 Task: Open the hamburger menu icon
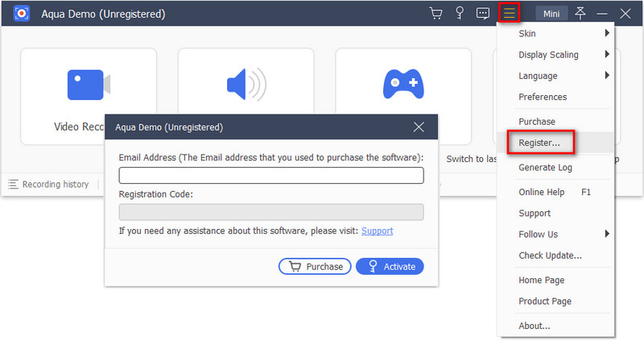510,13
